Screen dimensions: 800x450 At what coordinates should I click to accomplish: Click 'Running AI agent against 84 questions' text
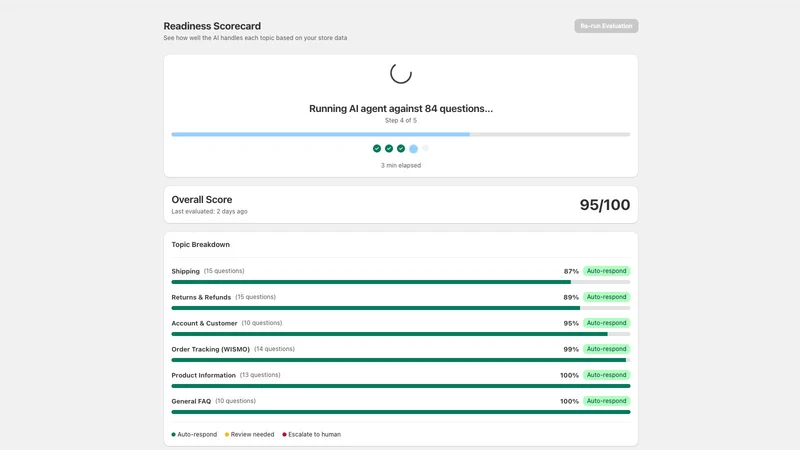click(401, 109)
